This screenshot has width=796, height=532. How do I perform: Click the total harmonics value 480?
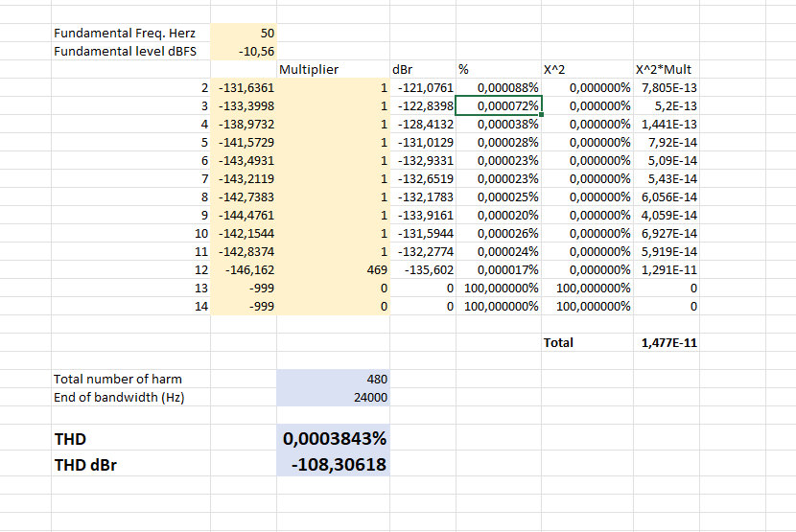click(x=333, y=380)
